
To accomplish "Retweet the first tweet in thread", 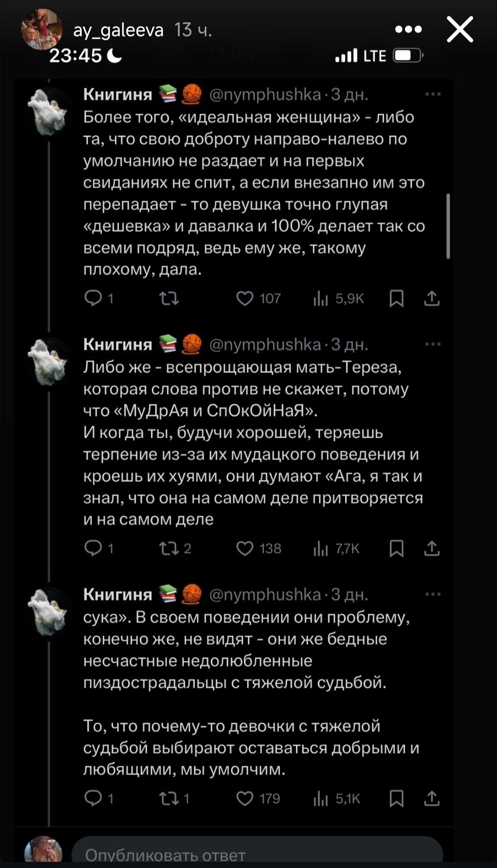I will [169, 299].
